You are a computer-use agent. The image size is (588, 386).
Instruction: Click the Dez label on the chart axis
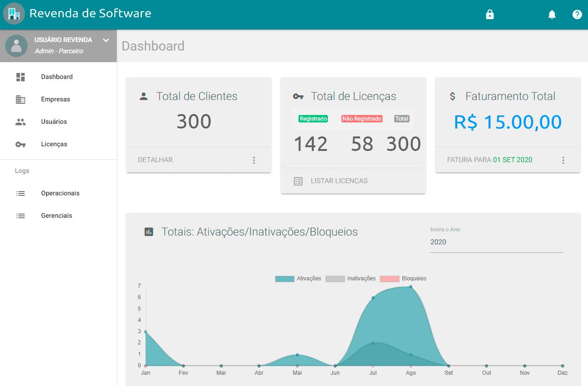click(562, 373)
